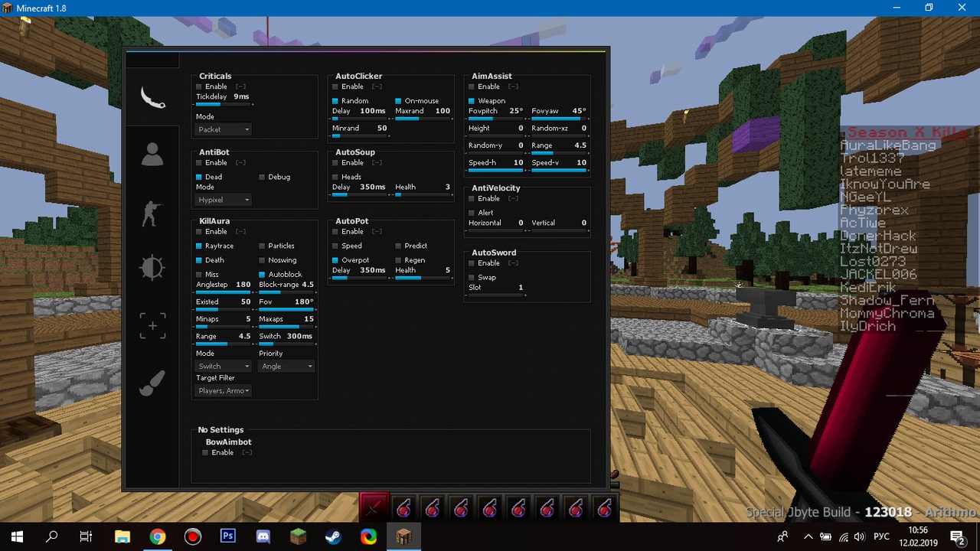Adjust the AutoClicker Delay slider

coord(360,119)
